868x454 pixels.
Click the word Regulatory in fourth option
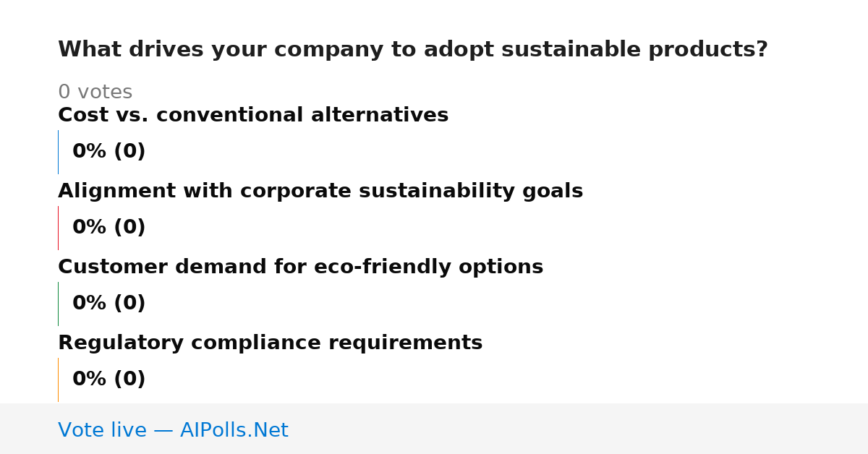click(121, 343)
